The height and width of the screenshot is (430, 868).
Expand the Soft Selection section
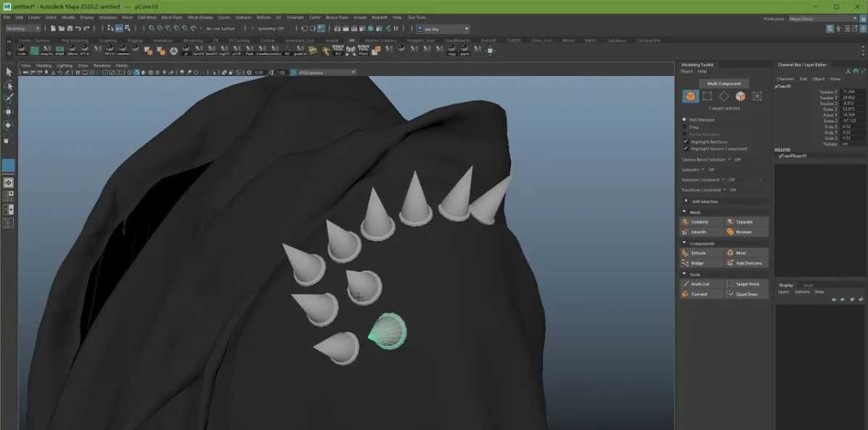click(x=705, y=201)
